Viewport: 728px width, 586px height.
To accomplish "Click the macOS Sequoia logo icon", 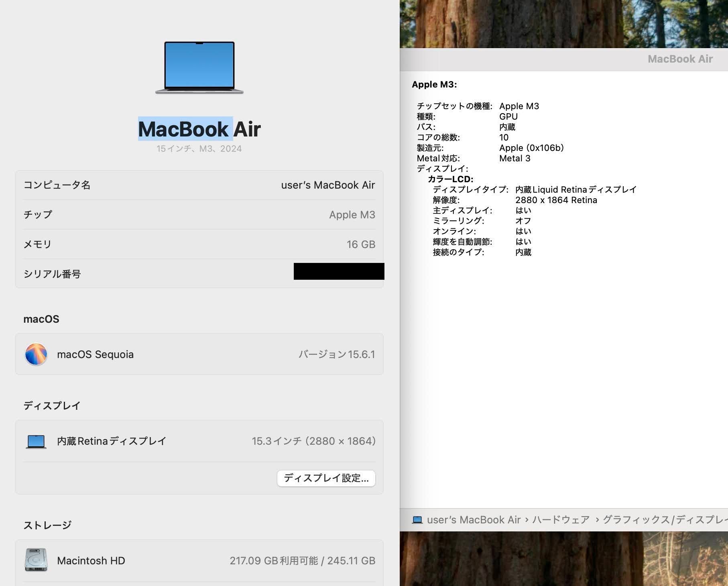I will click(x=36, y=354).
